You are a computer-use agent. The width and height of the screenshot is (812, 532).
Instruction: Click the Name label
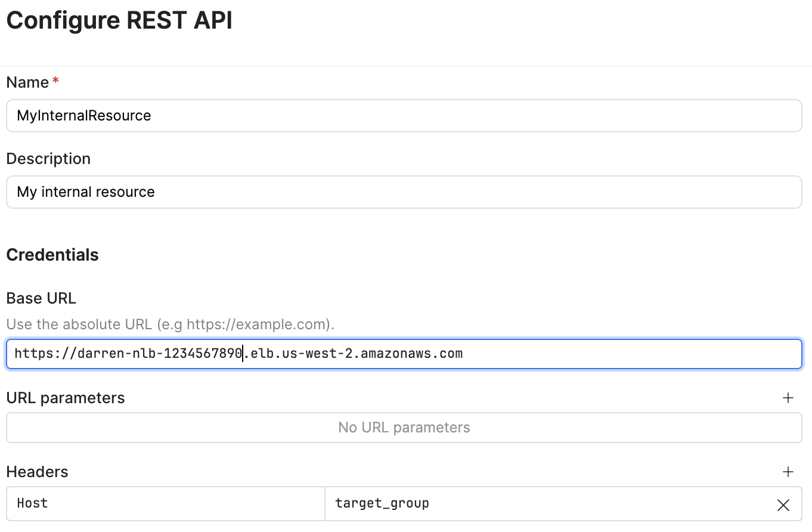[27, 82]
